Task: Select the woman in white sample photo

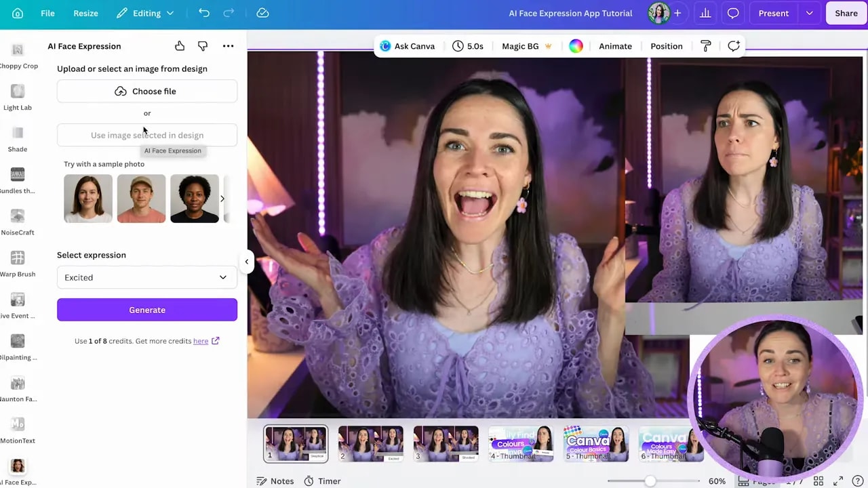Action: coord(88,199)
